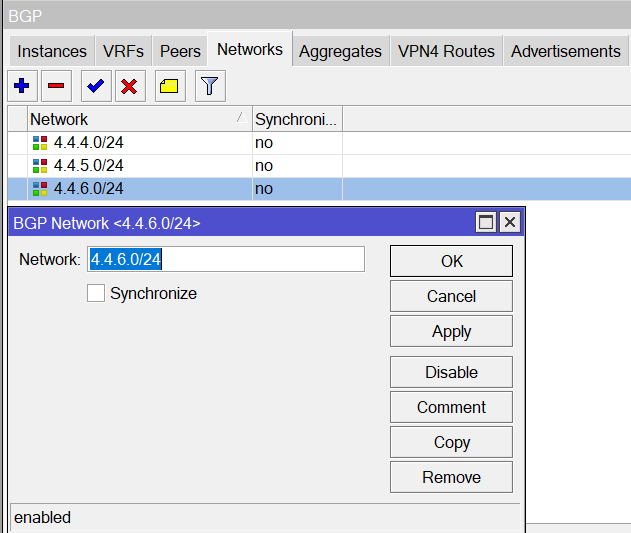Viewport: 631px width, 533px height.
Task: Sort by the Network column header
Action: coord(139,119)
